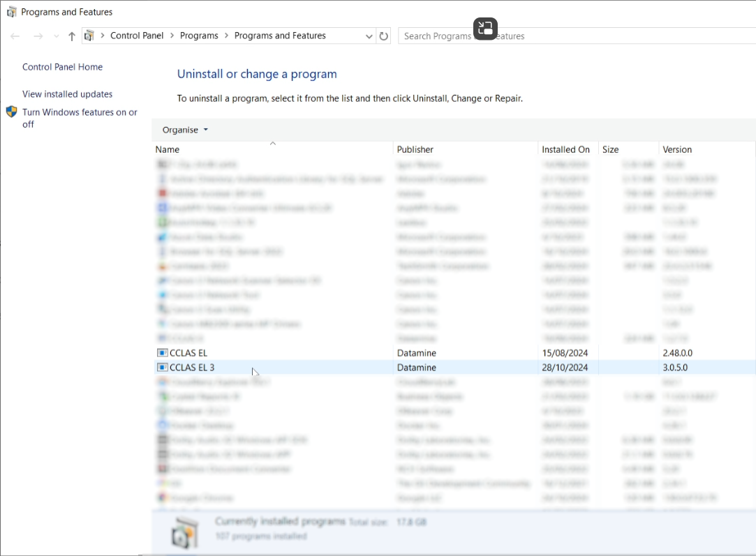Go forward using the forward arrow
The image size is (756, 556).
pyautogui.click(x=38, y=36)
